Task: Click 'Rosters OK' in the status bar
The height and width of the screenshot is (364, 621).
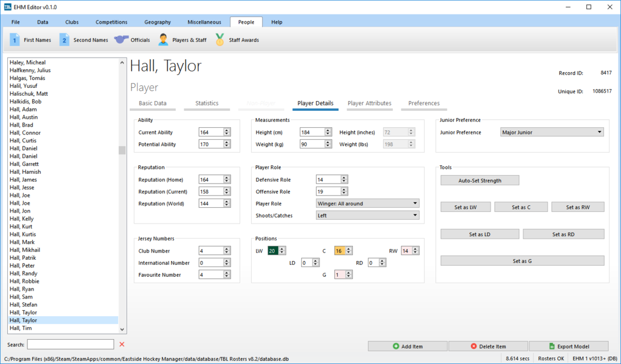Action: click(x=551, y=359)
